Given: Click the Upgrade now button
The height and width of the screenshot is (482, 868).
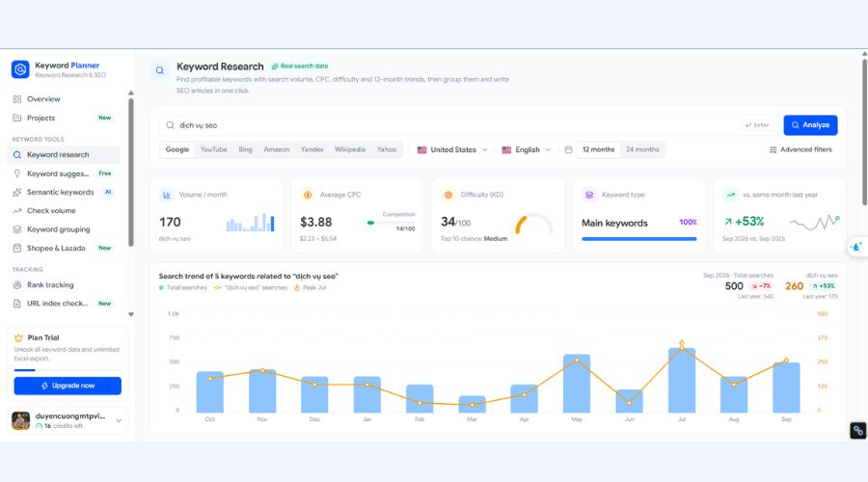Looking at the screenshot, I should pyautogui.click(x=68, y=386).
